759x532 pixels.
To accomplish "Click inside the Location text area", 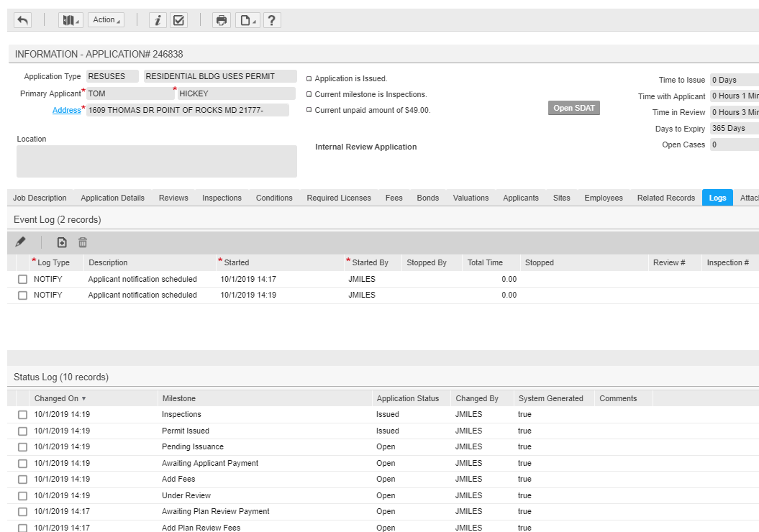I will pos(155,161).
